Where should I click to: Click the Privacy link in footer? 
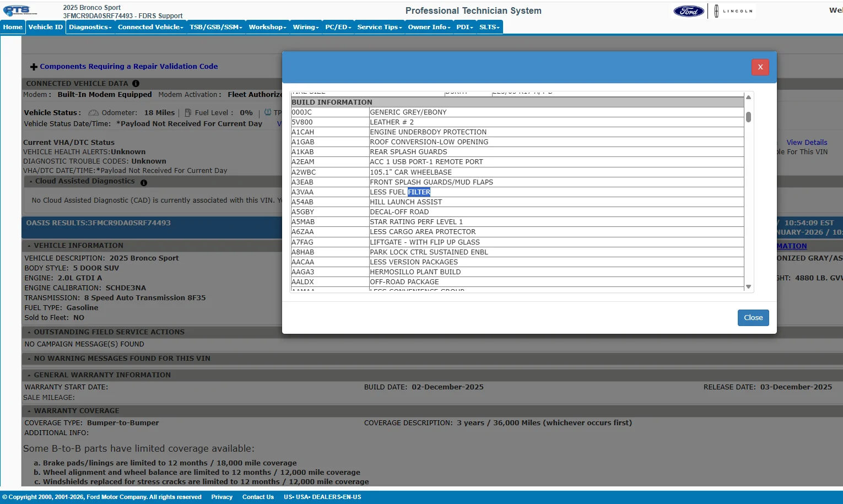[x=221, y=497]
